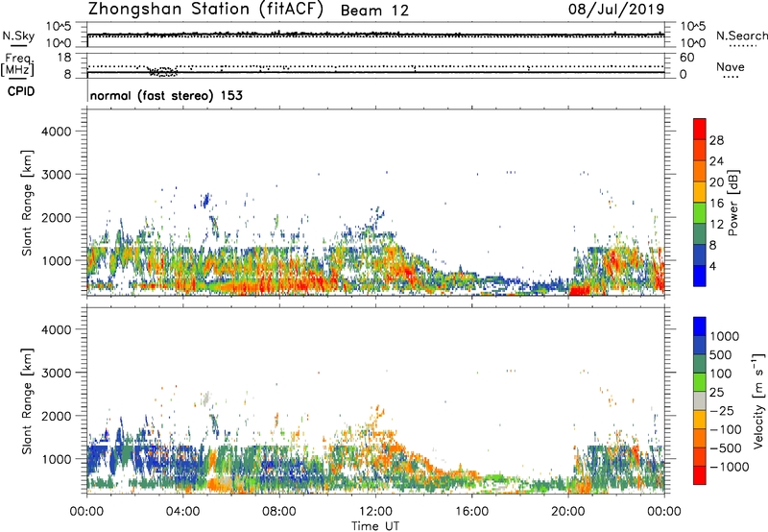Screen dimensions: 768x532
Task: Pick the gray segment of velocity colorbar
Action: [700, 401]
